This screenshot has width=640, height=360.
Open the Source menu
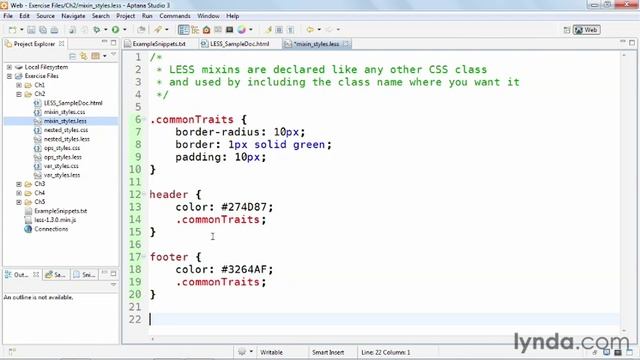click(x=45, y=16)
